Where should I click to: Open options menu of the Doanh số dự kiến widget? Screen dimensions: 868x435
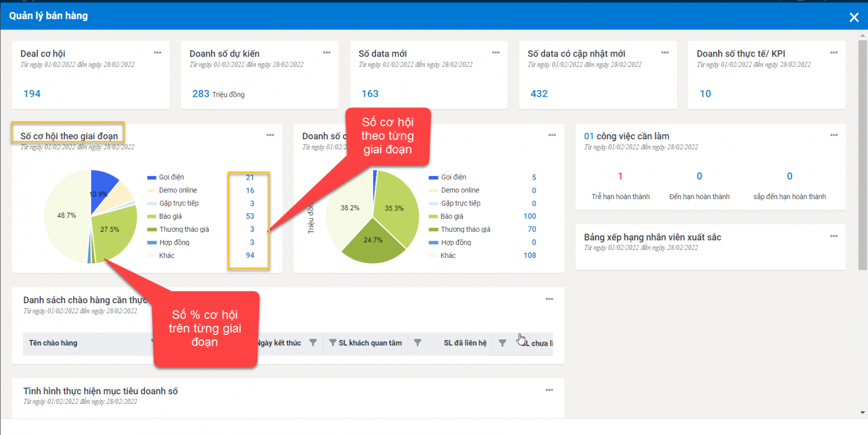[327, 51]
